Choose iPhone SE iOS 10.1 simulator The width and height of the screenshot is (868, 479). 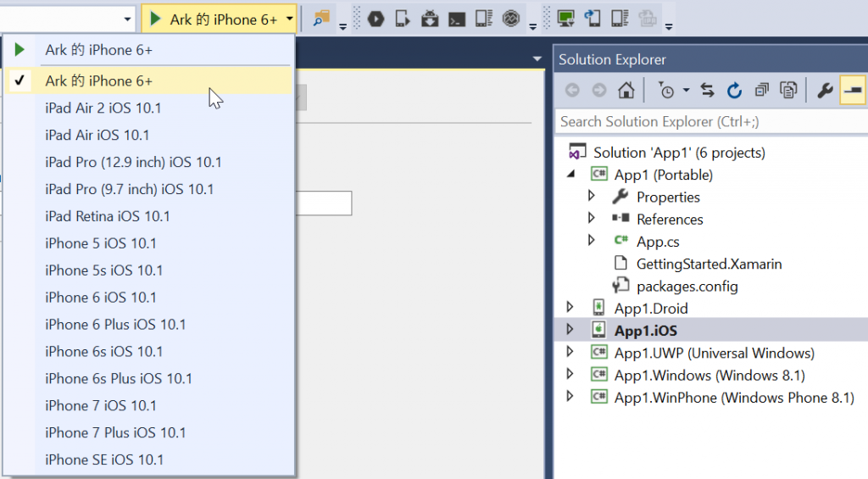coord(149,460)
